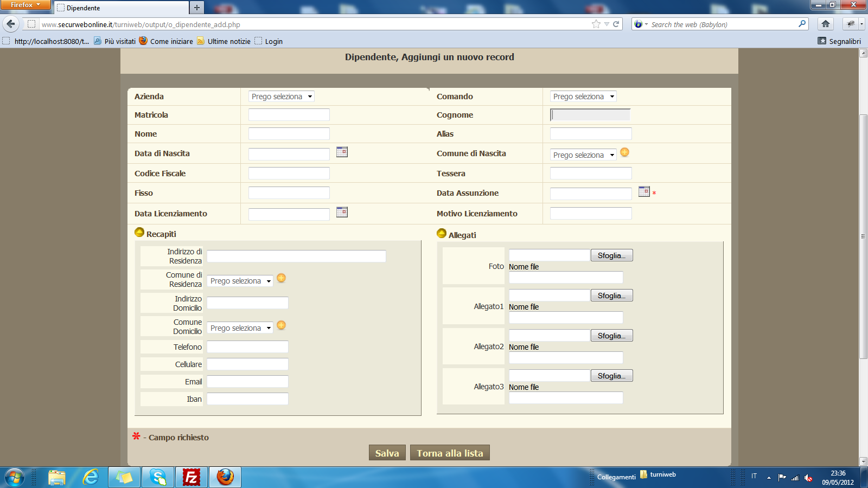The image size is (868, 488).
Task: Click Torna alla lista button
Action: click(450, 453)
